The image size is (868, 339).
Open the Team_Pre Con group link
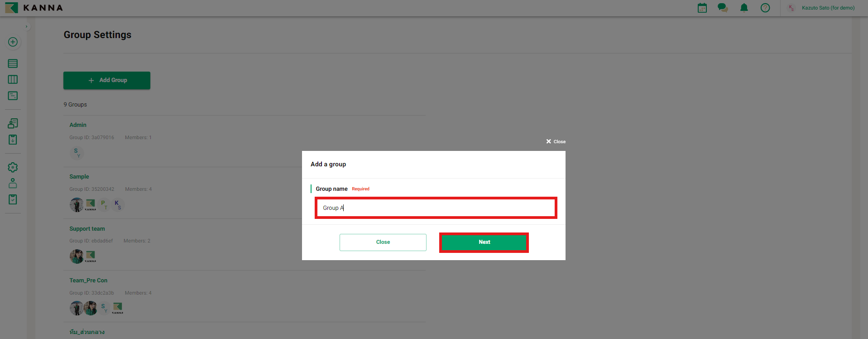(x=88, y=281)
